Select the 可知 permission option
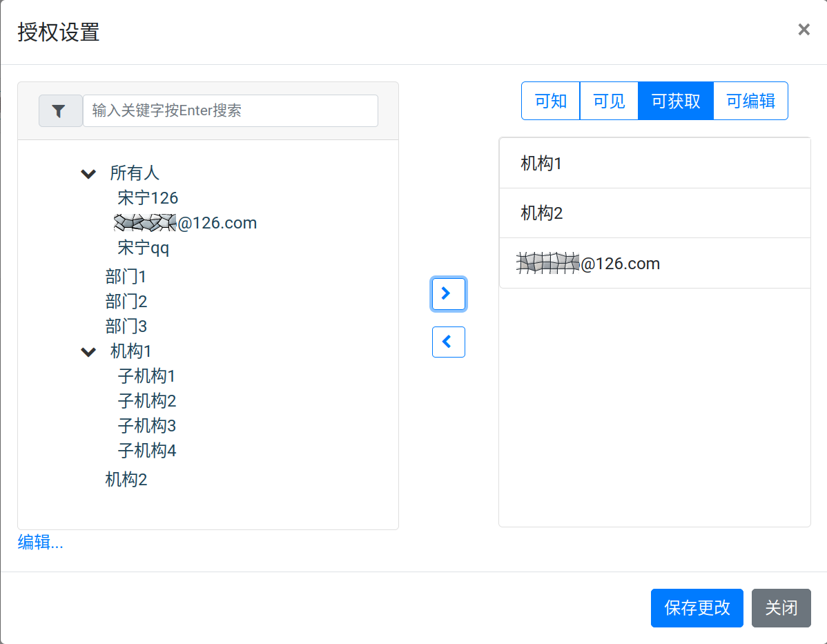827x644 pixels. tap(551, 101)
